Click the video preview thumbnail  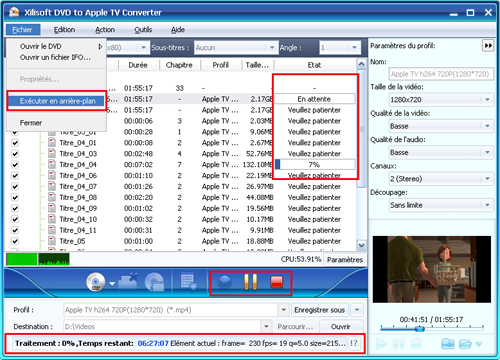[x=432, y=269]
